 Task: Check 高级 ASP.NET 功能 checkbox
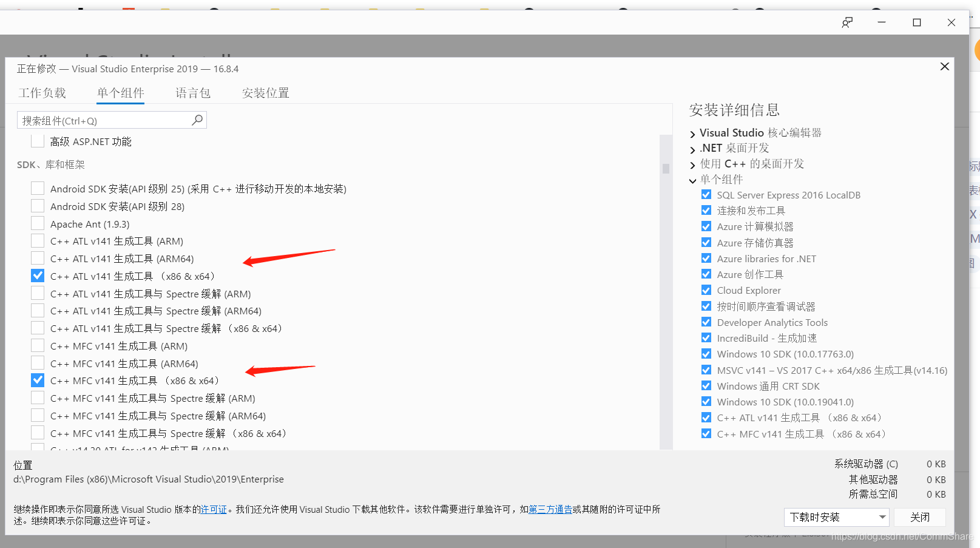click(x=38, y=141)
